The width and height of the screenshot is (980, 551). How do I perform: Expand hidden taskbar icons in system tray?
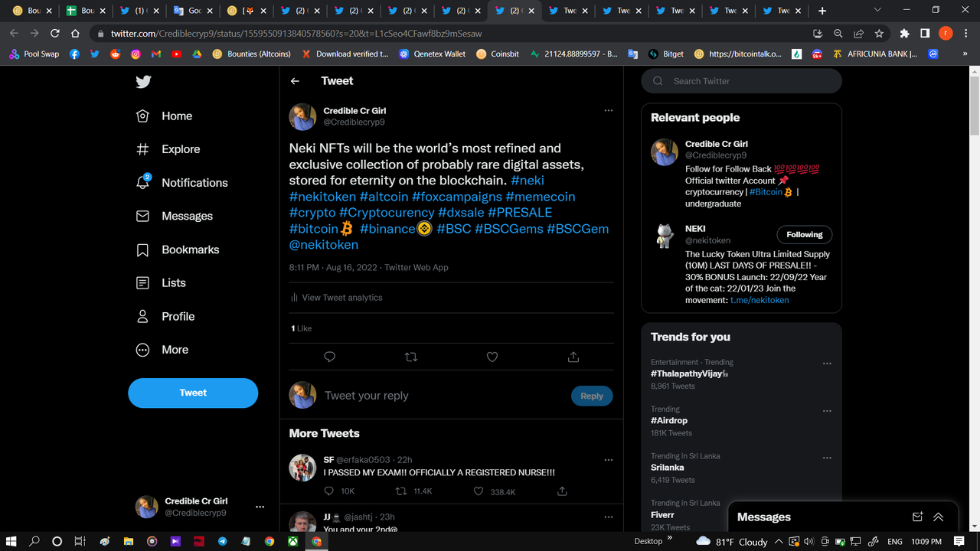coord(778,541)
